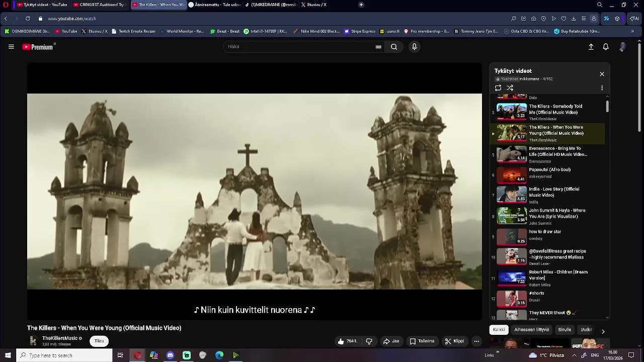Open Task View on taskbar
Image resolution: width=644 pixels, height=362 pixels.
(120, 355)
